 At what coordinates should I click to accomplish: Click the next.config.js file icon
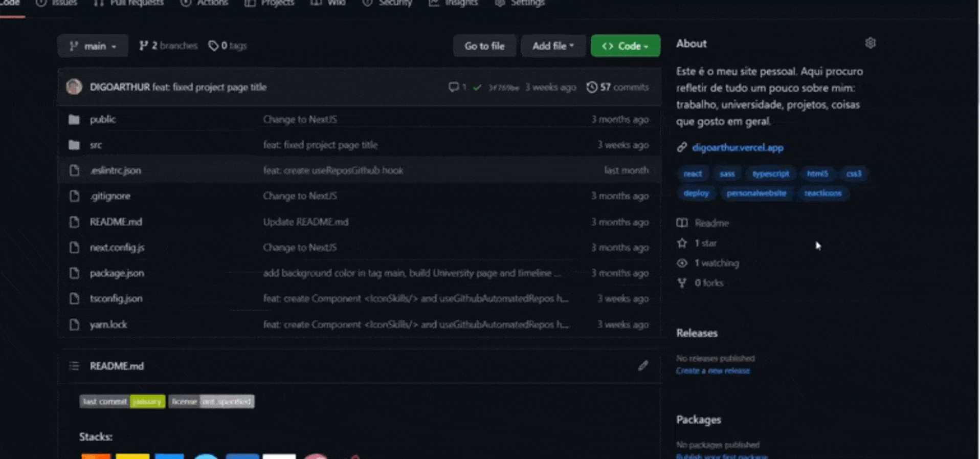74,247
